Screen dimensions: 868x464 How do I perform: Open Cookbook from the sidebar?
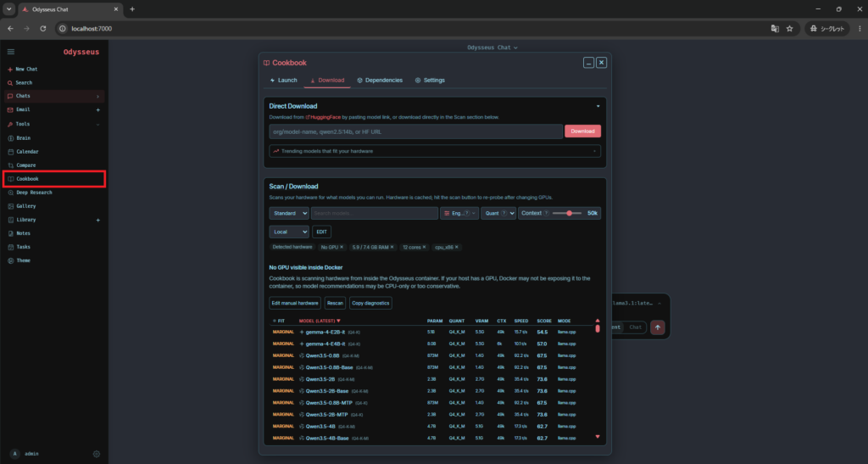53,179
